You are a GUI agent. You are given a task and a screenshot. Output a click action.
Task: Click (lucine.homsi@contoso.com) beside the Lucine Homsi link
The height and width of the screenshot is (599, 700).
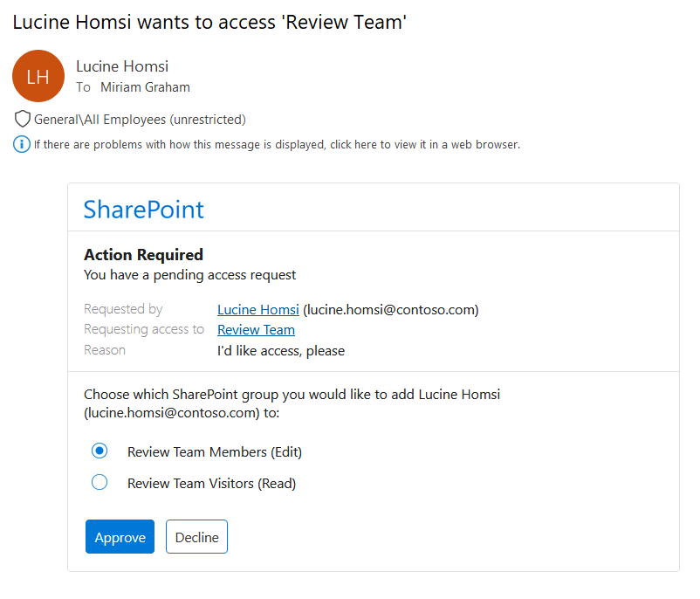(391, 310)
